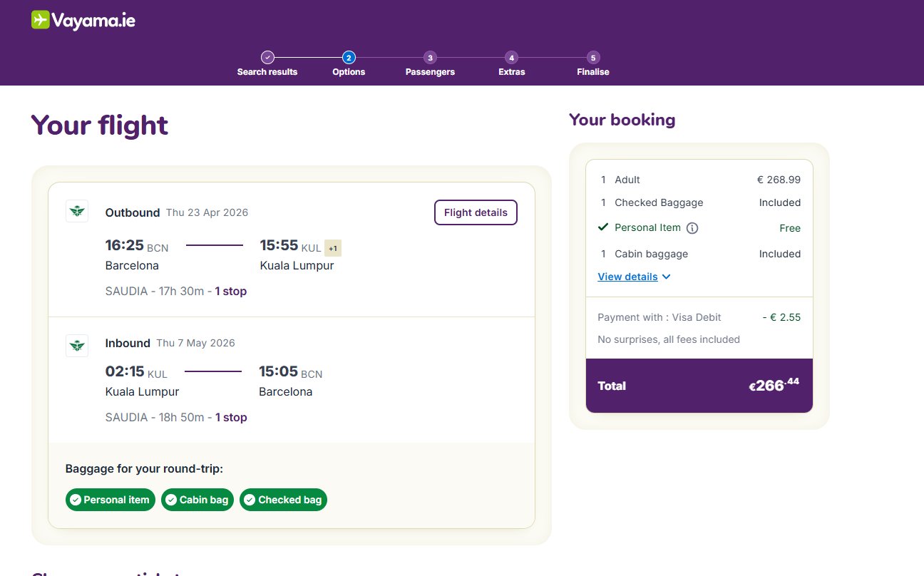This screenshot has width=924, height=576.
Task: Click the chevron beside View details
Action: pos(667,277)
